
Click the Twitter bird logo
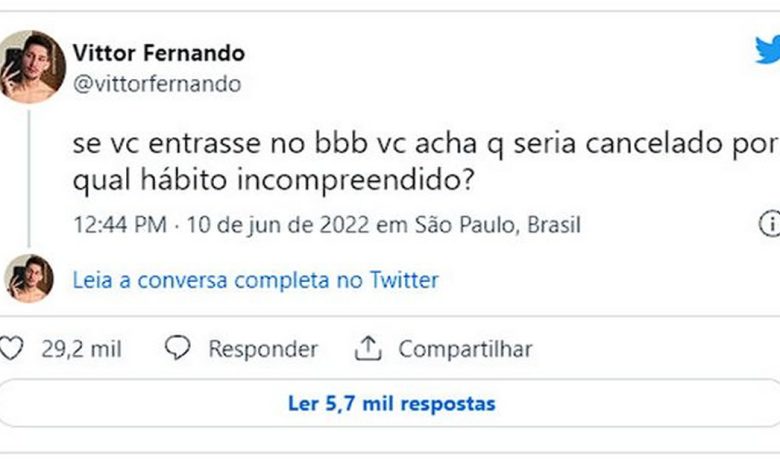(x=768, y=49)
